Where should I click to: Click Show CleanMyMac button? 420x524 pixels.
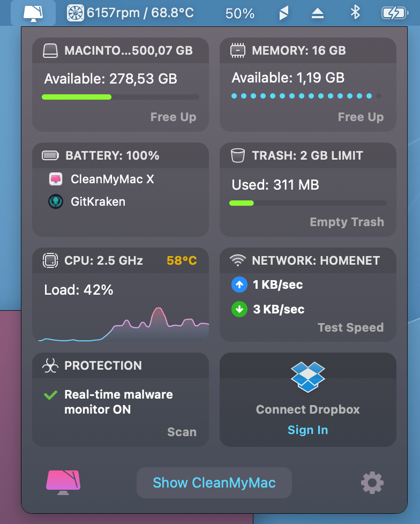[x=214, y=483]
